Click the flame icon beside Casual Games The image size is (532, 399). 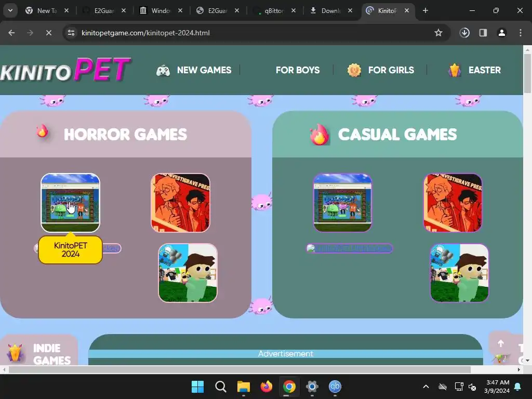pos(320,135)
